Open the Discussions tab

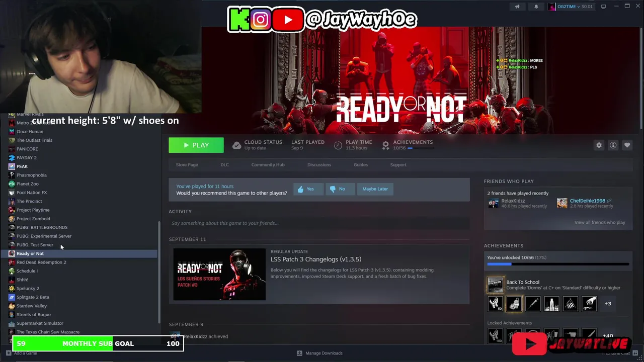[319, 165]
